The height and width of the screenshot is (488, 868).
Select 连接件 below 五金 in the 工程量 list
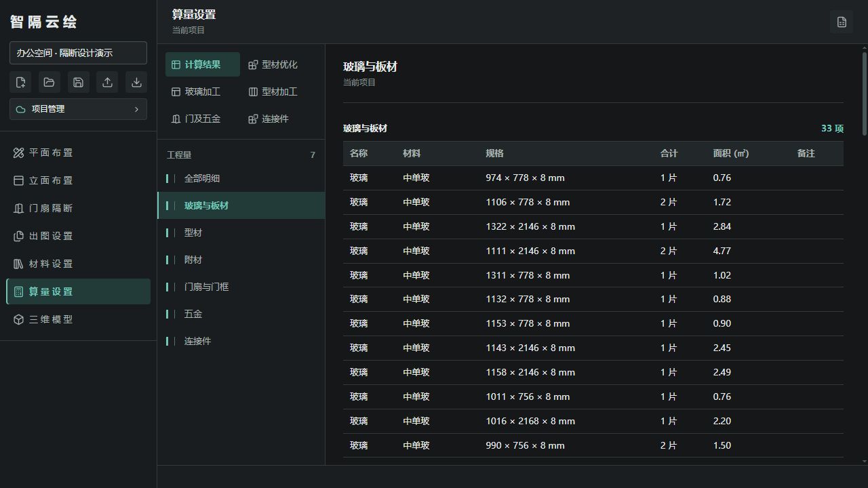[x=241, y=341]
